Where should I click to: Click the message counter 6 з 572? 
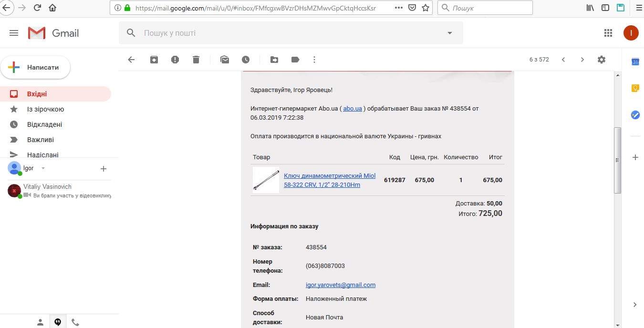[539, 60]
